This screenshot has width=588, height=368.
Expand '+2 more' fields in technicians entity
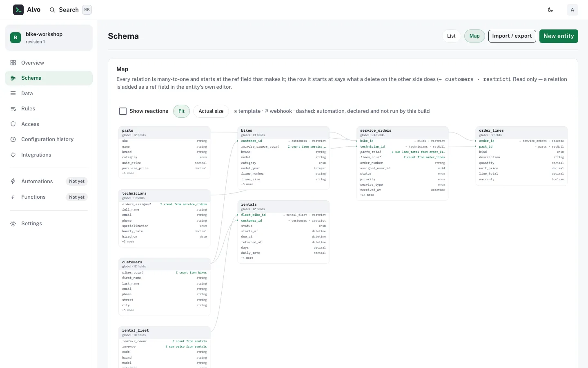coord(128,242)
